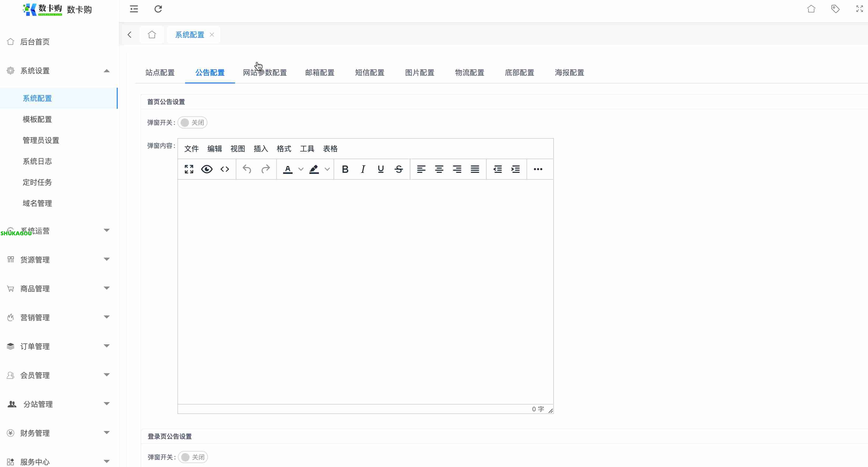The height and width of the screenshot is (467, 868).
Task: Switch to the 邮箱配置 tab
Action: 319,72
